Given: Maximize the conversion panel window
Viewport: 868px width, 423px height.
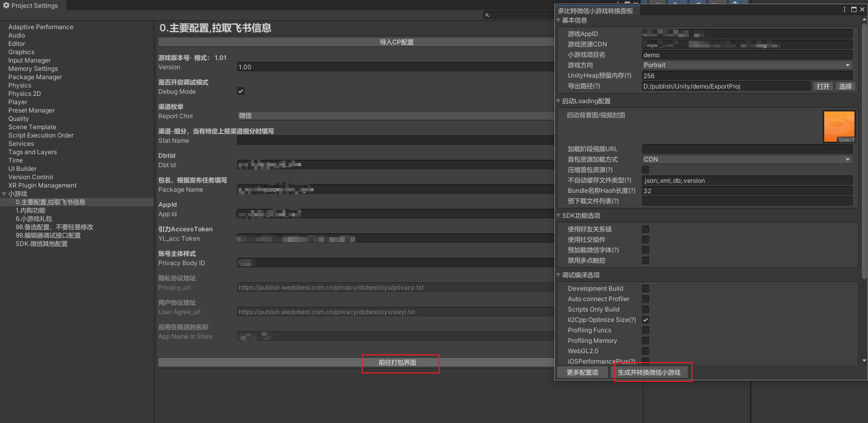Looking at the screenshot, I should [854, 9].
